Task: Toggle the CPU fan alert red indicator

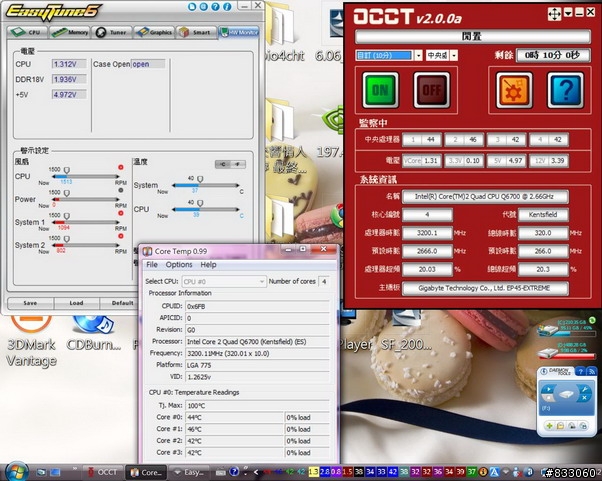Action: click(x=121, y=167)
